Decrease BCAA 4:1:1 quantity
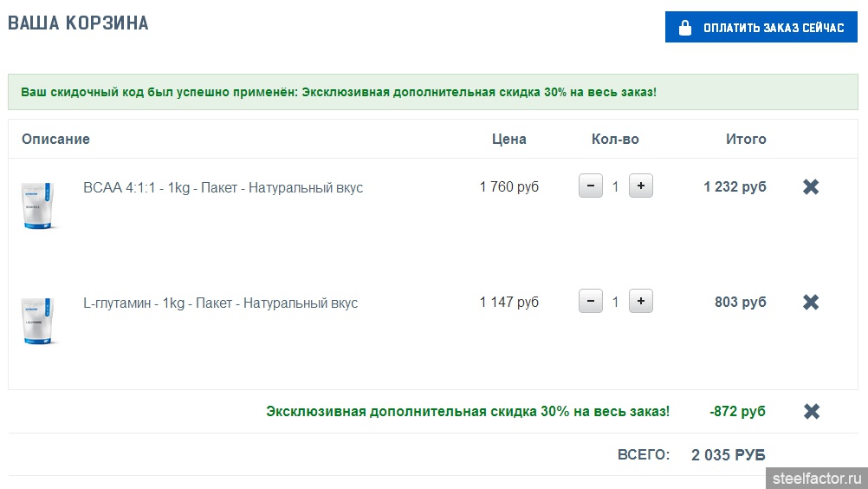This screenshot has width=868, height=489. (x=590, y=186)
